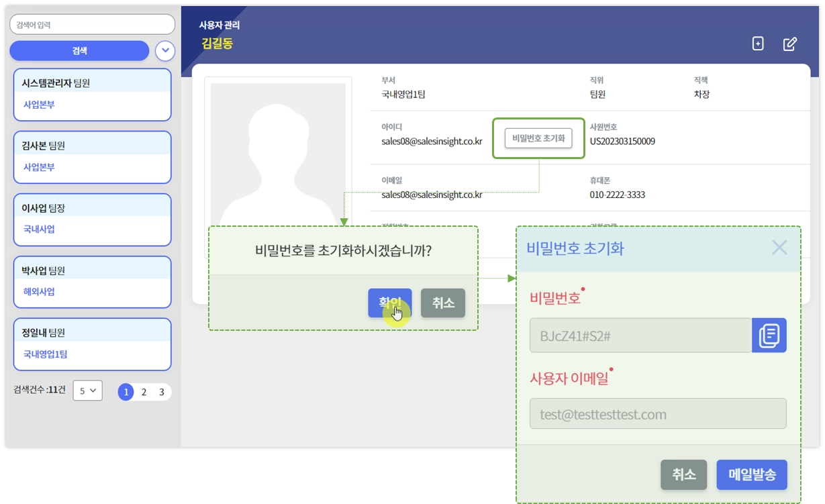Click the add new user icon

pyautogui.click(x=758, y=44)
